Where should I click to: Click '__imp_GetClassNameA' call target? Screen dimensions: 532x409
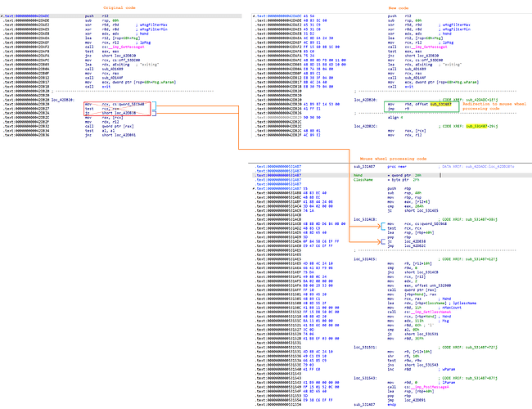432,312
